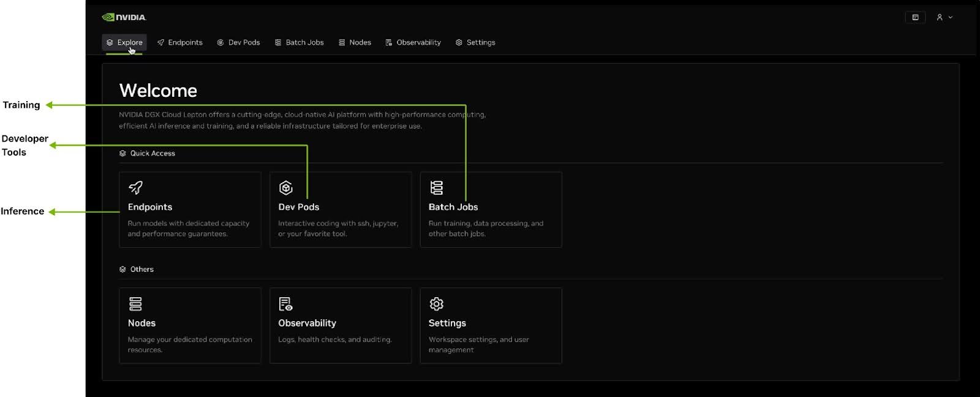Screen dimensions: 980x397
Task: Open the Settings card title
Action: pos(447,323)
